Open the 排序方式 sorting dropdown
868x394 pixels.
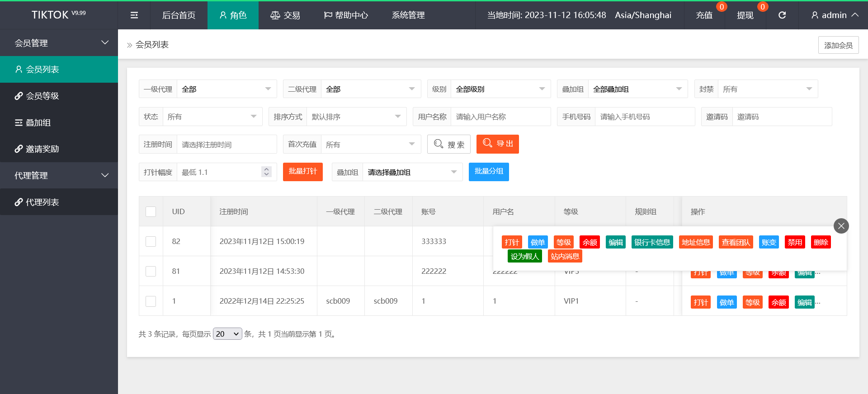pos(356,117)
